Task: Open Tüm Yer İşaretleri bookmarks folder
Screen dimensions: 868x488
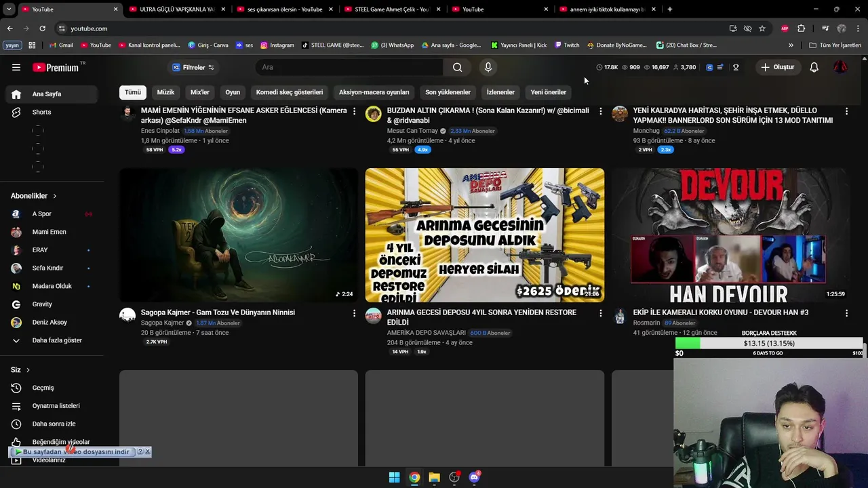Action: tap(835, 45)
